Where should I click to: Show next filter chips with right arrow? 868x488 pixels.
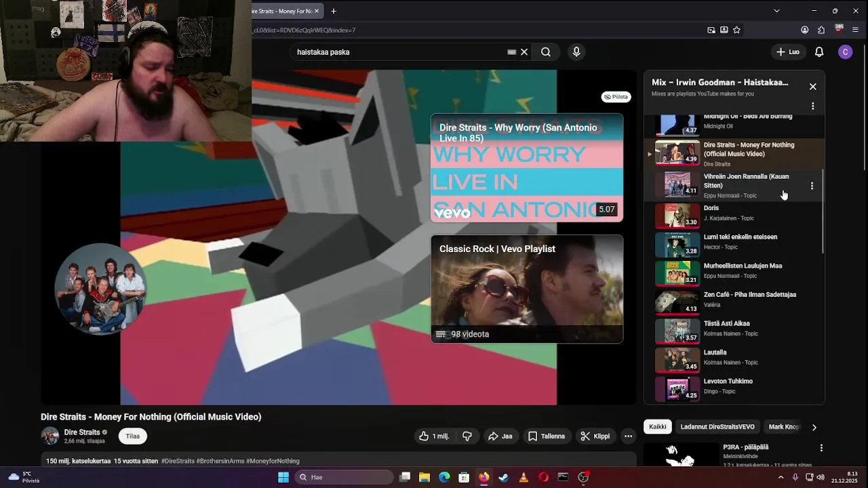click(x=814, y=427)
